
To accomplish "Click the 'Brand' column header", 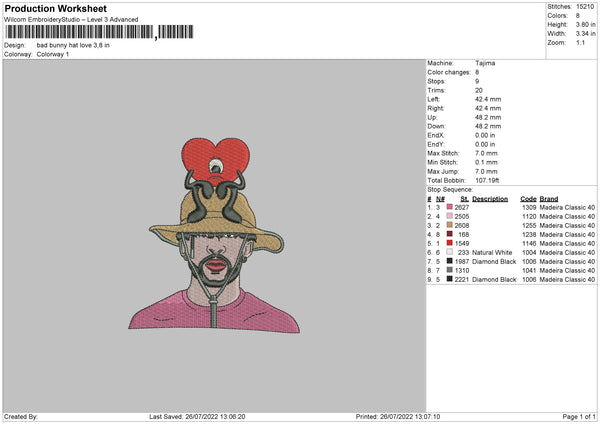I will click(x=549, y=199).
